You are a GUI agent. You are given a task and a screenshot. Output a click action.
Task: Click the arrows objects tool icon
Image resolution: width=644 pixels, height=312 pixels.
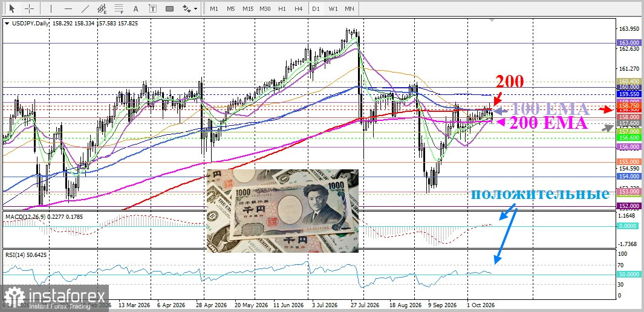(186, 8)
